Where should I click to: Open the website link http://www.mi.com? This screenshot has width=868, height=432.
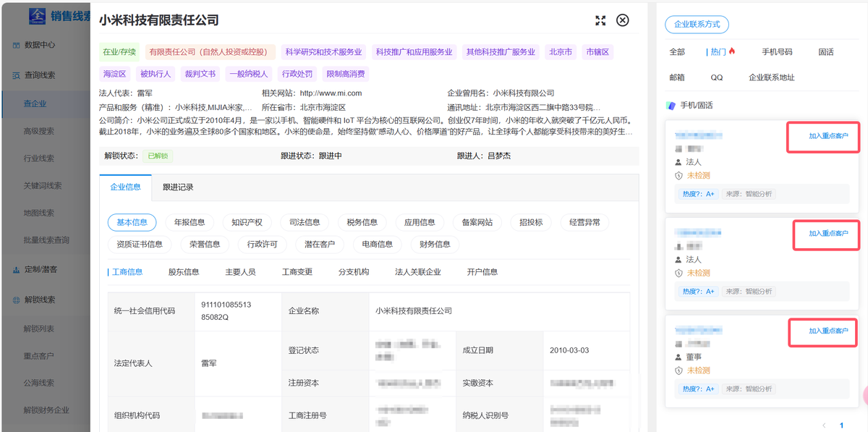(x=331, y=93)
